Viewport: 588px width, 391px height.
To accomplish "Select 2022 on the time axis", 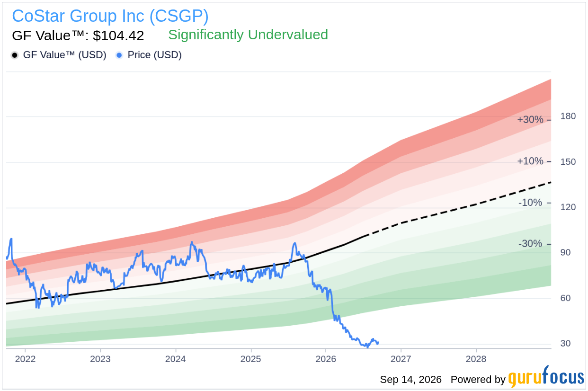I will [25, 359].
